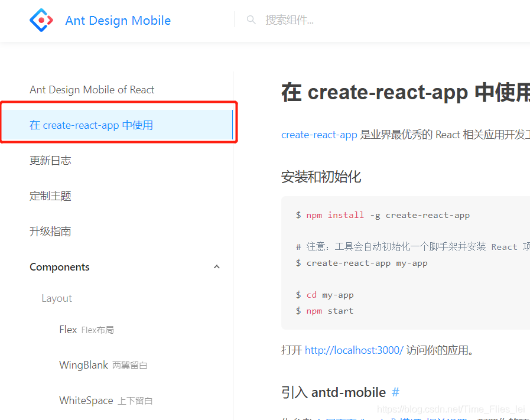Open the Ant Design Mobile title link
Viewport: 530px width, 420px height.
point(118,21)
